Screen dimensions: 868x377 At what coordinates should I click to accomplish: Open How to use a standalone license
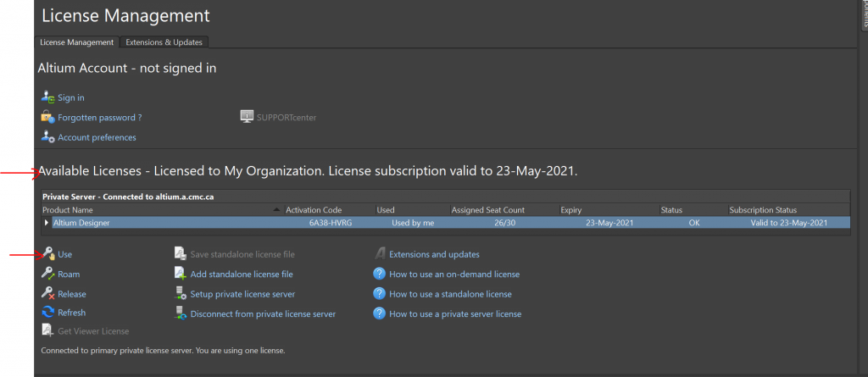click(451, 294)
